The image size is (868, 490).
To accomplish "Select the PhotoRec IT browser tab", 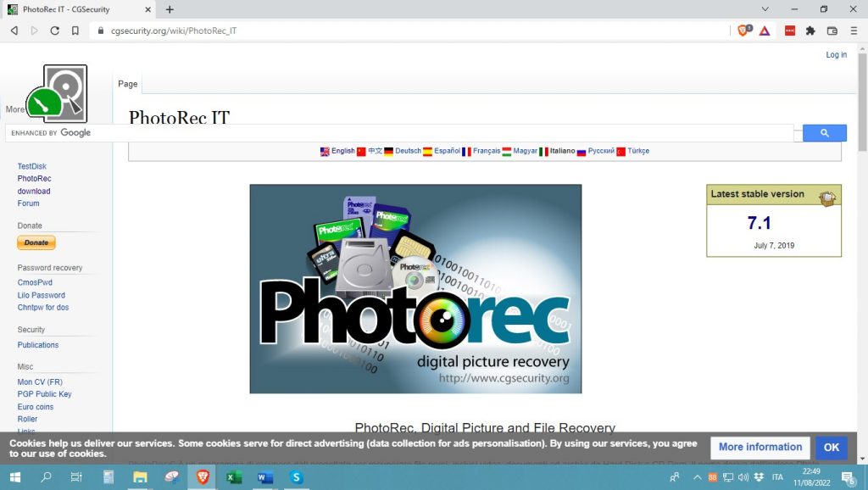I will [x=68, y=9].
